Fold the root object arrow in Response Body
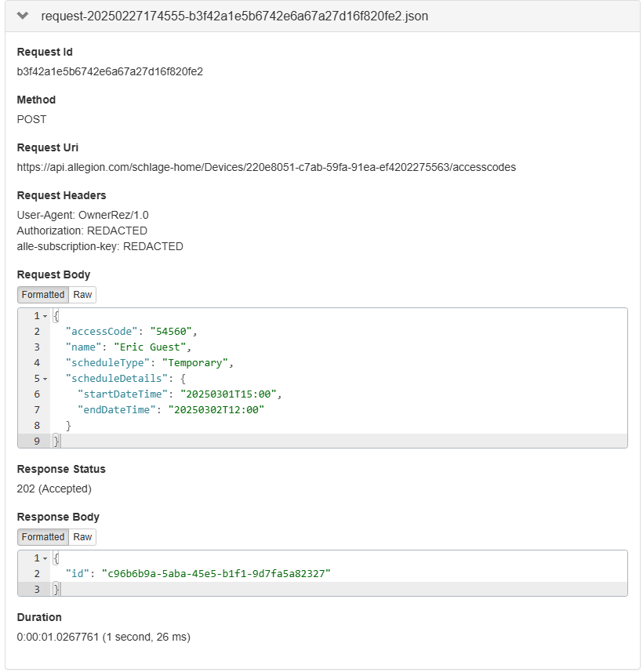643x672 pixels. pyautogui.click(x=45, y=558)
